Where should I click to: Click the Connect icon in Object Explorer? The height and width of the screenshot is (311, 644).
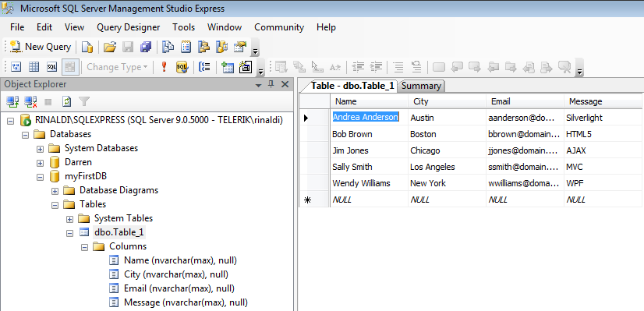tap(12, 101)
